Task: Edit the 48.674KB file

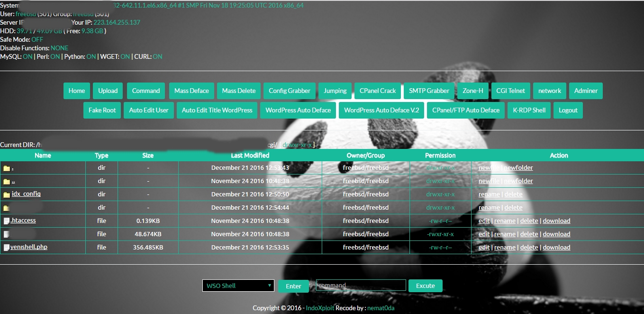Action: (484, 234)
